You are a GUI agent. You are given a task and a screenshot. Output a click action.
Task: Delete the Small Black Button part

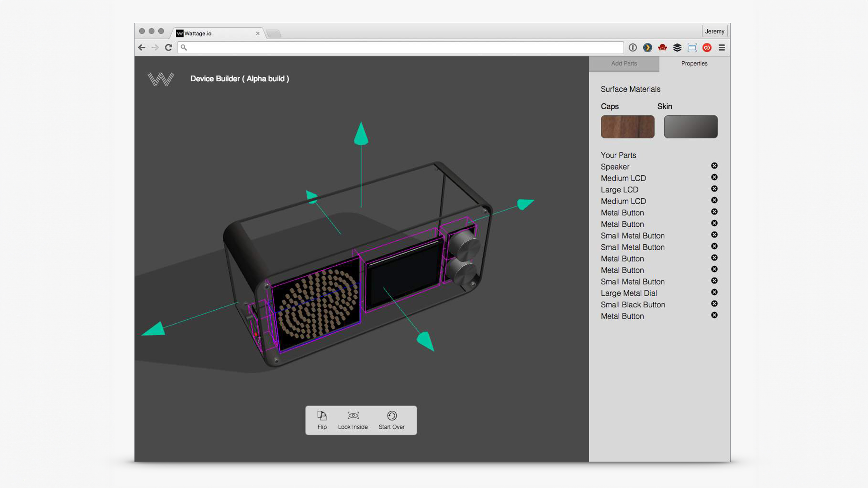click(714, 304)
